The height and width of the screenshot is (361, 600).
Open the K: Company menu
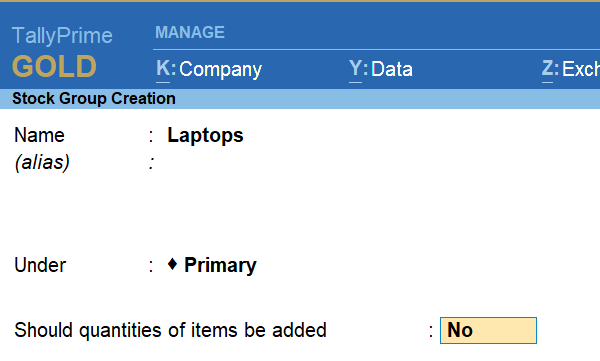point(209,70)
